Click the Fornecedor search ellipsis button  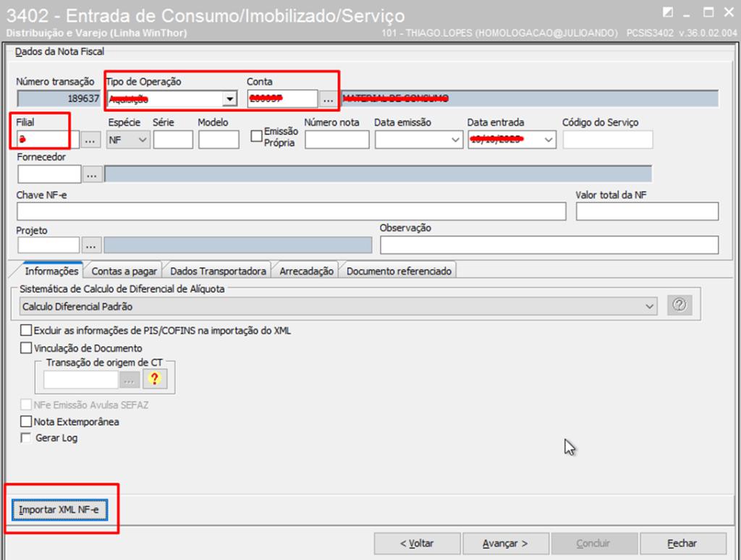click(x=92, y=174)
